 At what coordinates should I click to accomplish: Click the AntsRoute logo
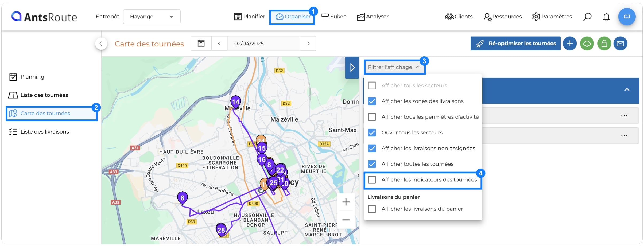44,17
